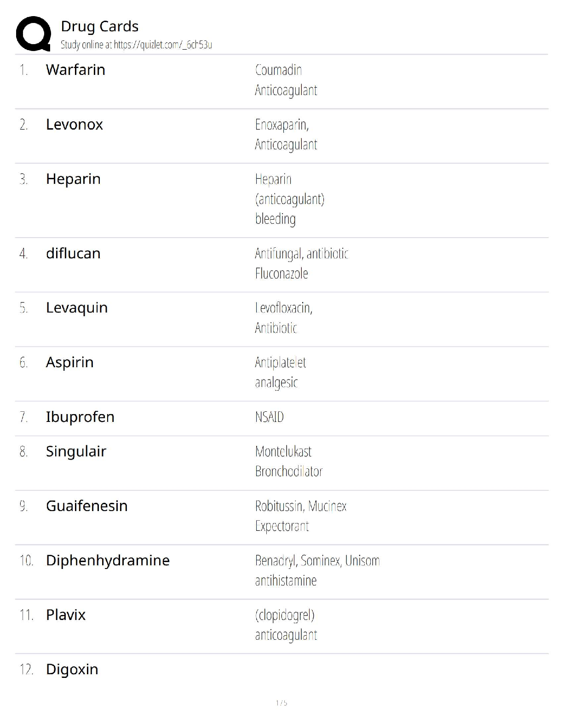
Task: Click the page number indicator at bottom
Action: (281, 703)
